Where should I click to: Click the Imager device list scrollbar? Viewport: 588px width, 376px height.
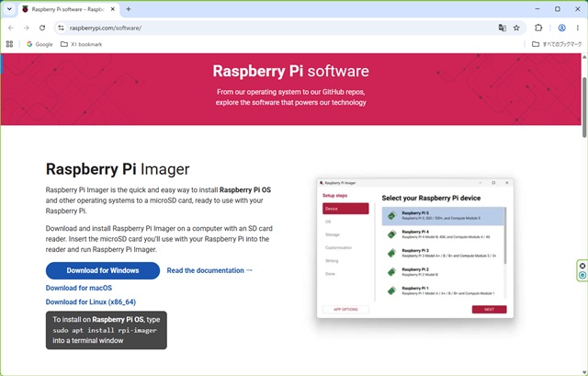tap(505, 235)
